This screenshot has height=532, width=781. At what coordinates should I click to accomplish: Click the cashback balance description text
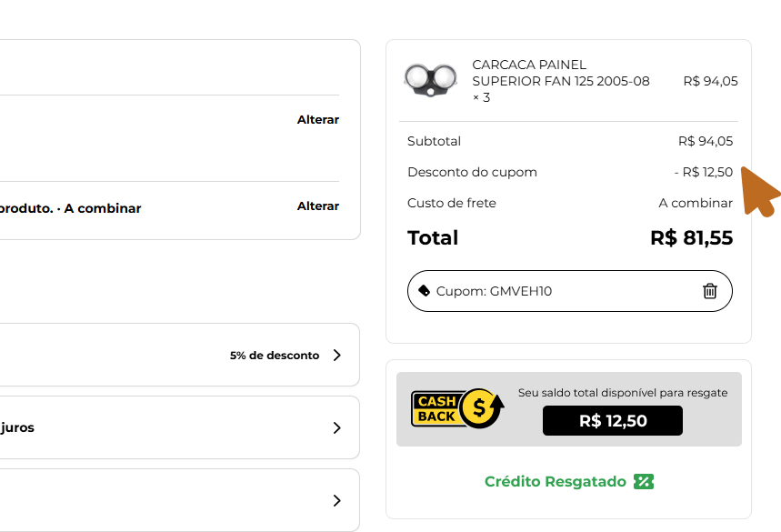pyautogui.click(x=623, y=393)
